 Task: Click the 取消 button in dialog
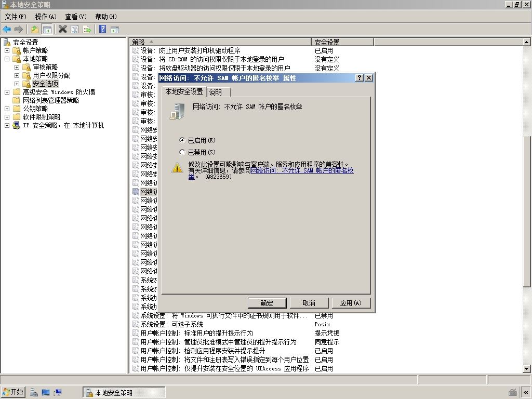(309, 303)
